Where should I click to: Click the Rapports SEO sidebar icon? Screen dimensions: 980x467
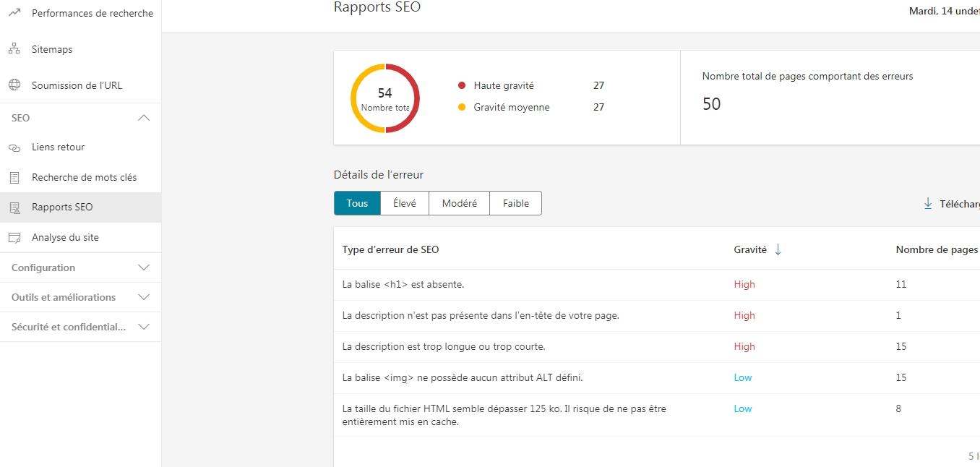[14, 207]
